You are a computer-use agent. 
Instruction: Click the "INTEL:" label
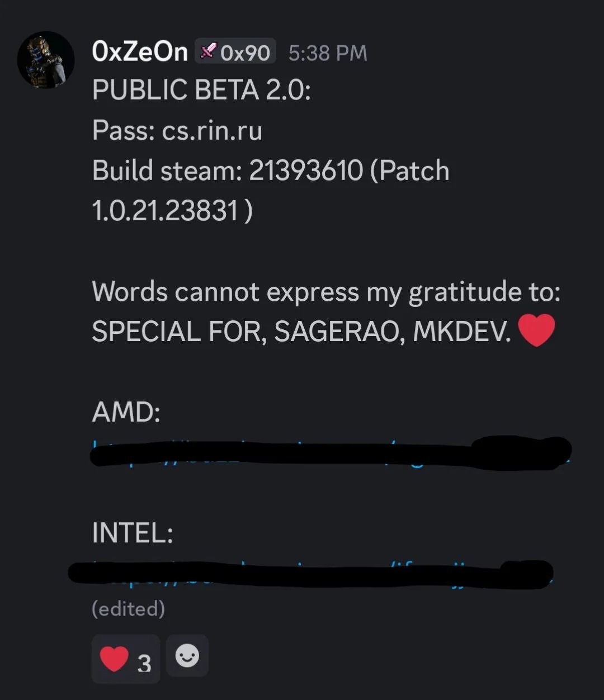pyautogui.click(x=133, y=532)
